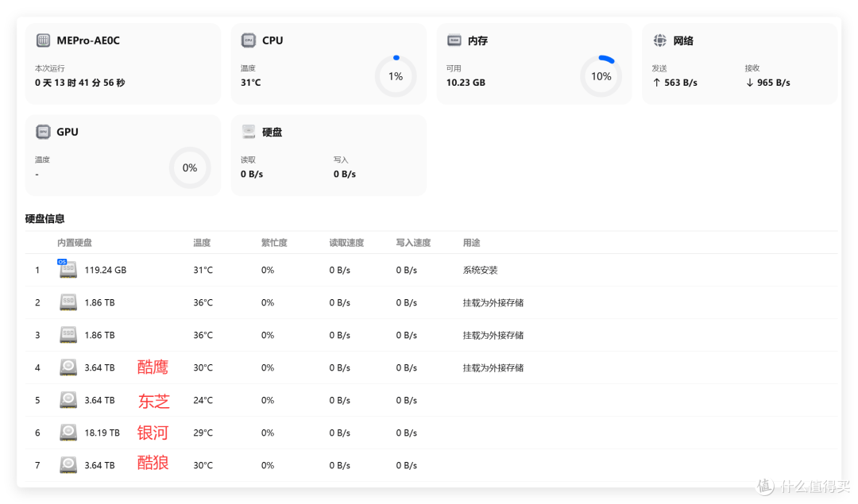
Task: Click the 3.64 TB size in row 5
Action: [x=99, y=400]
